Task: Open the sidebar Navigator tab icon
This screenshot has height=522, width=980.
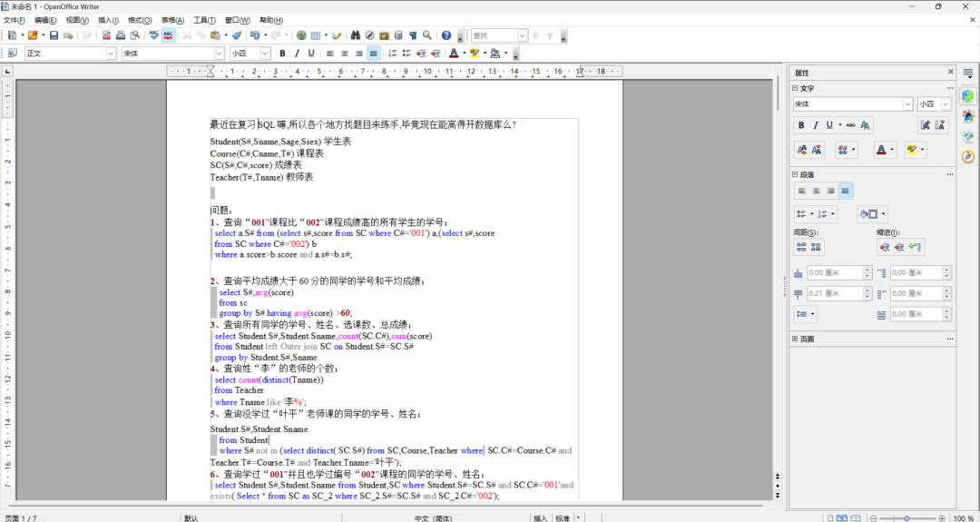Action: click(968, 155)
